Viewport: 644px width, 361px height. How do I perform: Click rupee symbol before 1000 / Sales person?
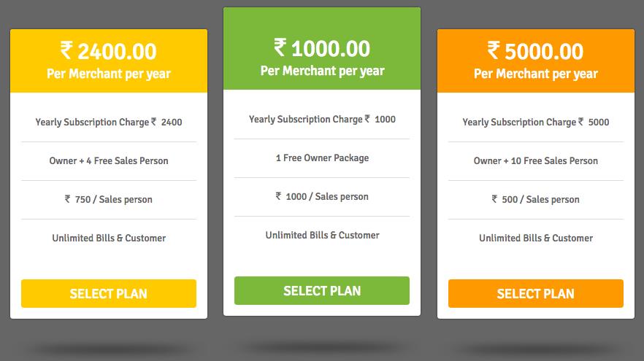pos(278,196)
